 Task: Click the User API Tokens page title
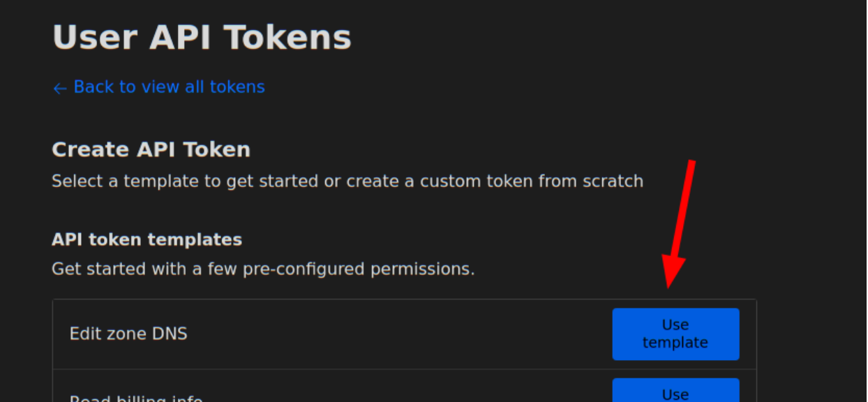click(x=202, y=38)
